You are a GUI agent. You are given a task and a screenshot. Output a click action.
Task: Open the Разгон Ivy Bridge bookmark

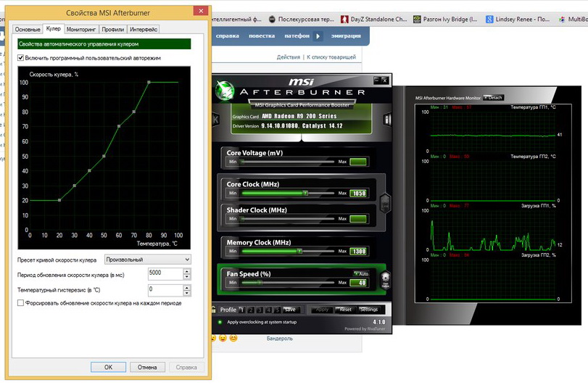[445, 19]
